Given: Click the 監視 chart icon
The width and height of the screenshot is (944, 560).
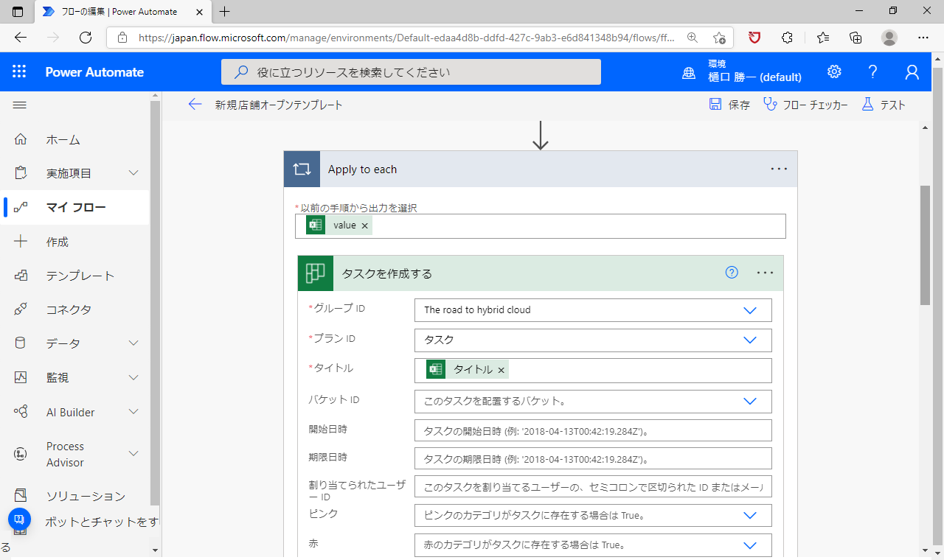Looking at the screenshot, I should 21,377.
